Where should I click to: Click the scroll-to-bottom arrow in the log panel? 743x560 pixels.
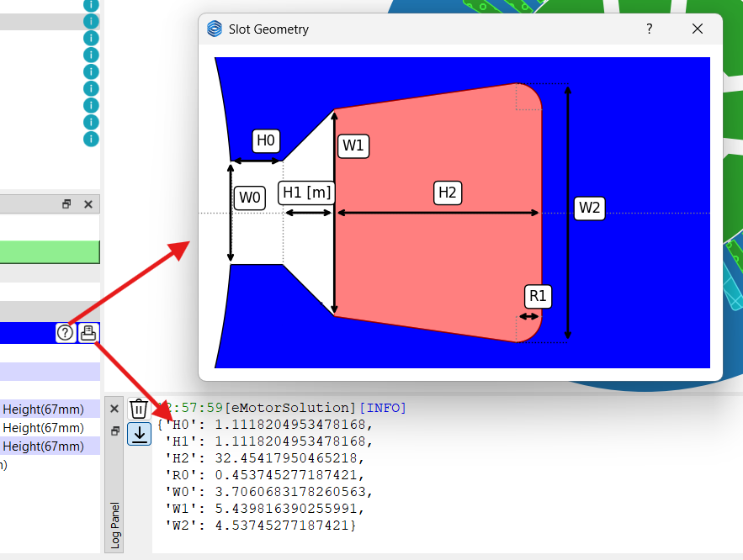[x=139, y=434]
